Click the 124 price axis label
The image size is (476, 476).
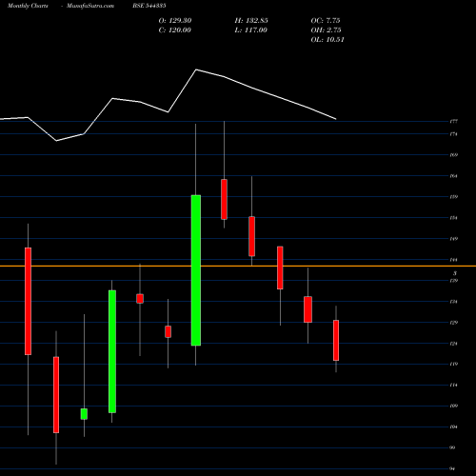(x=453, y=344)
